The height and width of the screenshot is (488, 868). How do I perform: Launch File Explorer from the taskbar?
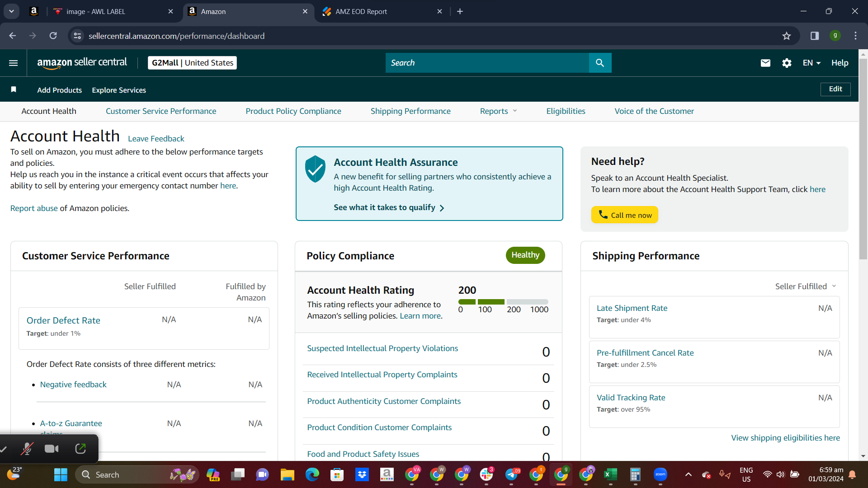click(x=287, y=474)
